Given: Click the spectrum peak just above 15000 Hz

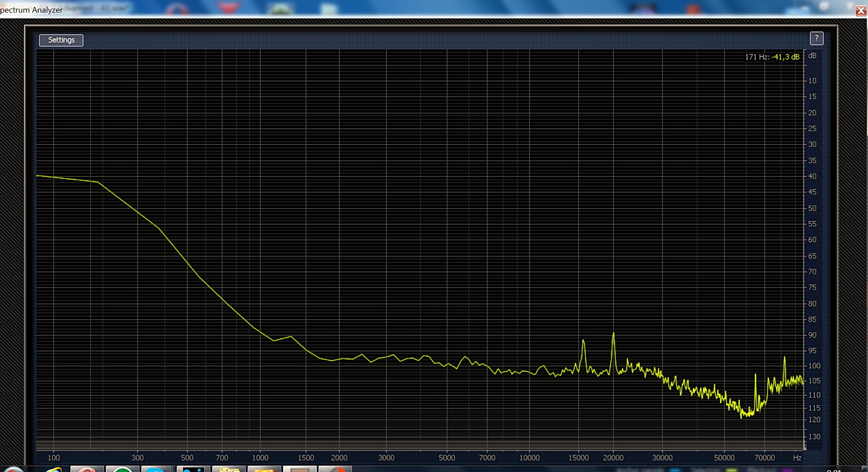Looking at the screenshot, I should click(583, 341).
